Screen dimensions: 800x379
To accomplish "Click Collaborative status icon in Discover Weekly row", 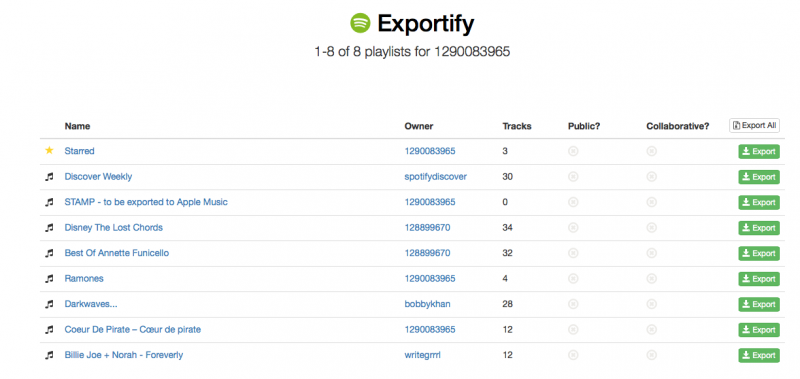I will [x=652, y=176].
